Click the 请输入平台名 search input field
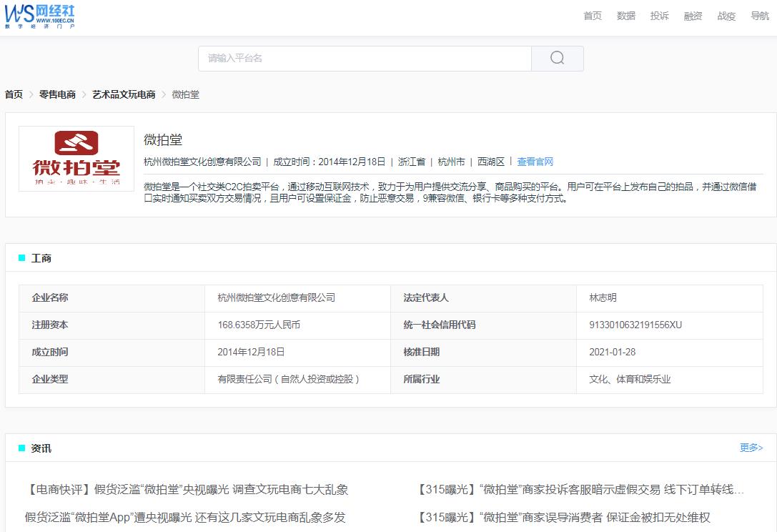 pos(322,58)
